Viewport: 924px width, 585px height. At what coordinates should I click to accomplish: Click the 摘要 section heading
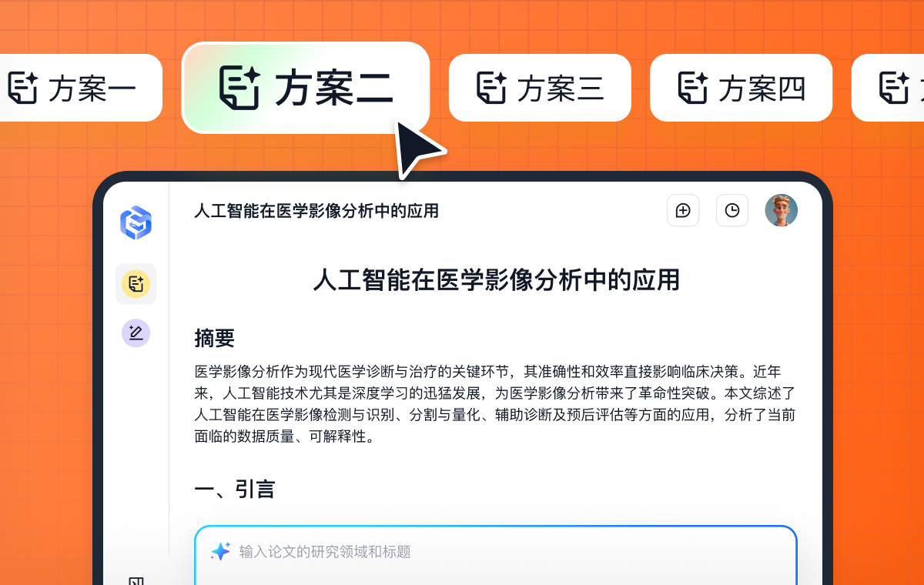[x=214, y=338]
